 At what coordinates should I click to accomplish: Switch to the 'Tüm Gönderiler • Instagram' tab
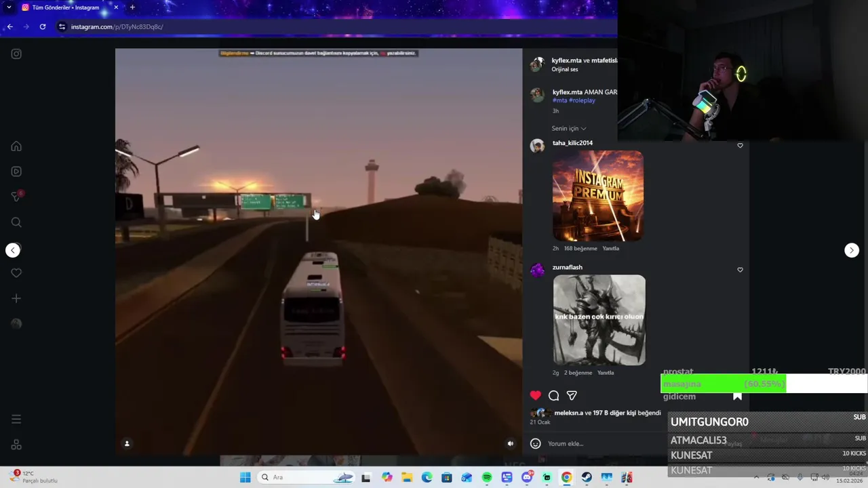66,7
